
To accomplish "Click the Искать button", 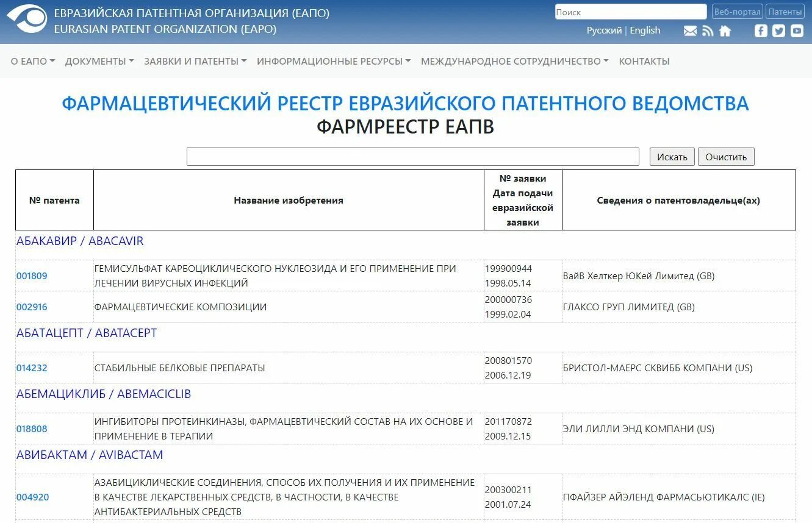I will coord(672,157).
